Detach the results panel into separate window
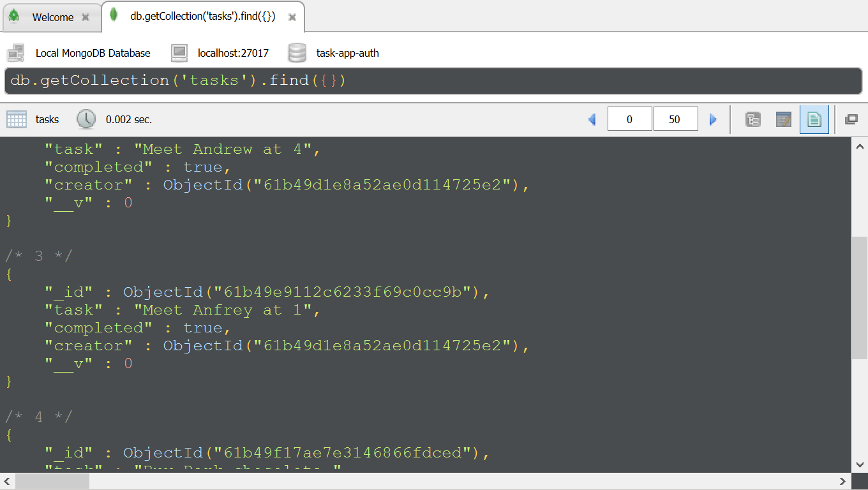This screenshot has width=868, height=490. click(x=851, y=119)
